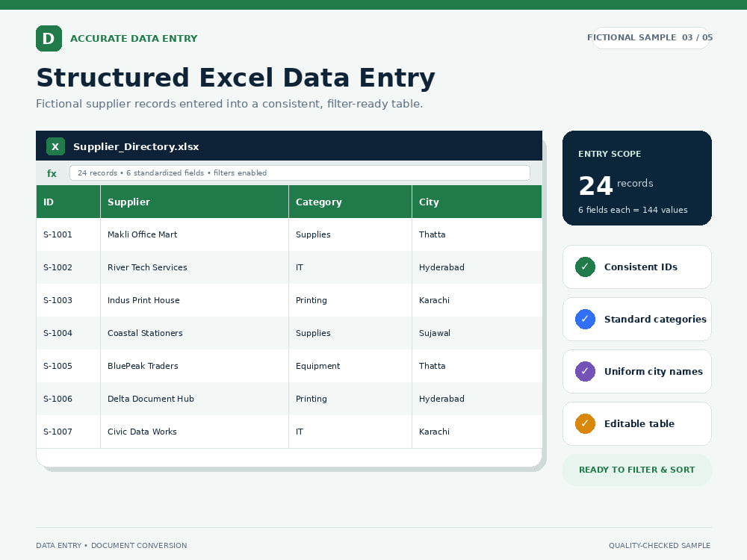Image resolution: width=747 pixels, height=560 pixels.
Task: Select the Category column header
Action: point(350,202)
